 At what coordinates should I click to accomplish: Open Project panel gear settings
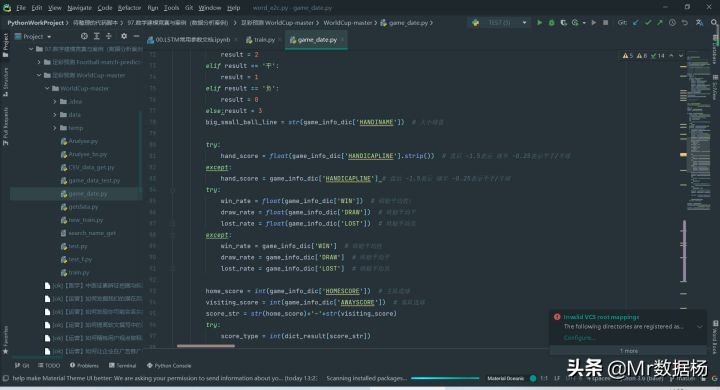coord(124,36)
